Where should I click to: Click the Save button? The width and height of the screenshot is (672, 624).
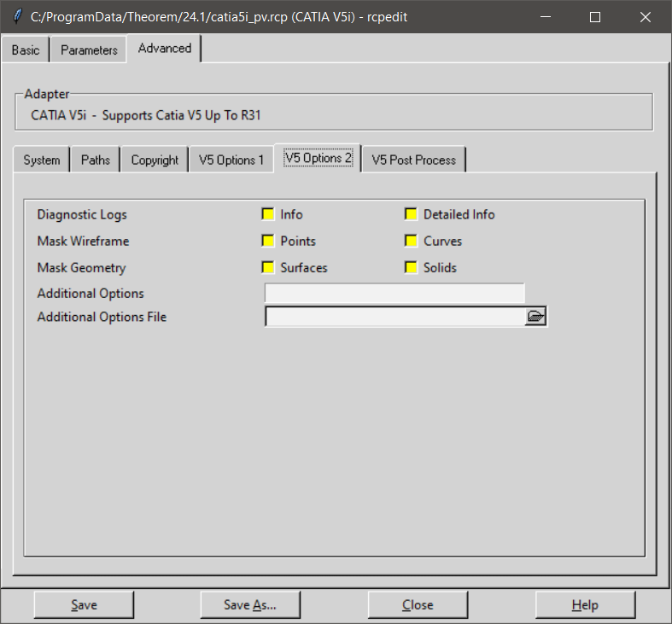84,604
